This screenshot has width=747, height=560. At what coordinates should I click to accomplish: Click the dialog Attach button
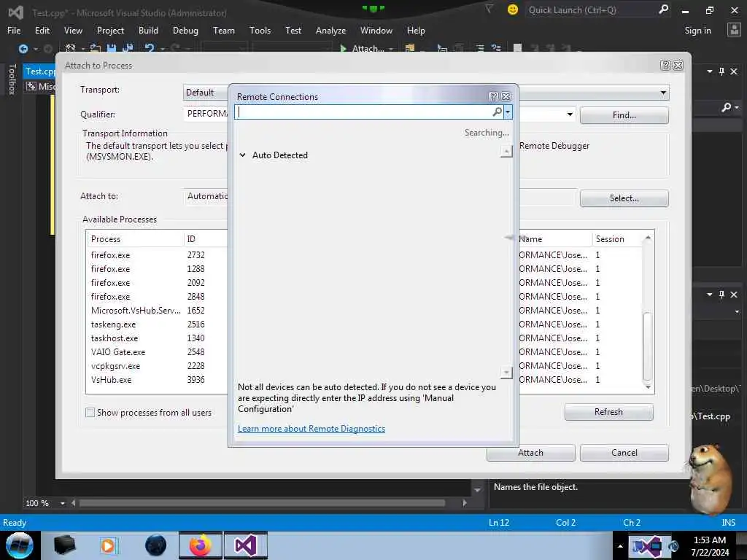point(530,452)
